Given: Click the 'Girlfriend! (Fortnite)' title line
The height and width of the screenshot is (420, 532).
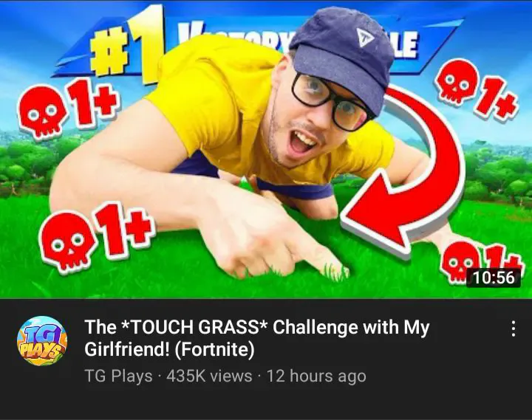Looking at the screenshot, I should [x=169, y=349].
